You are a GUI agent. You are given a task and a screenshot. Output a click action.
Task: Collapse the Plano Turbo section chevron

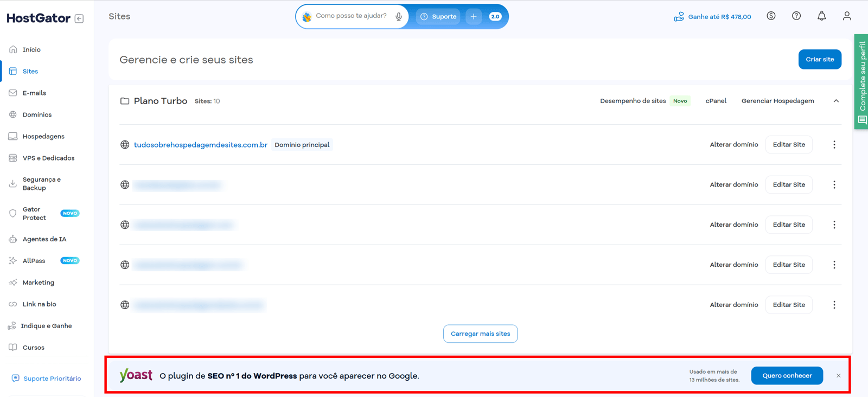click(836, 101)
